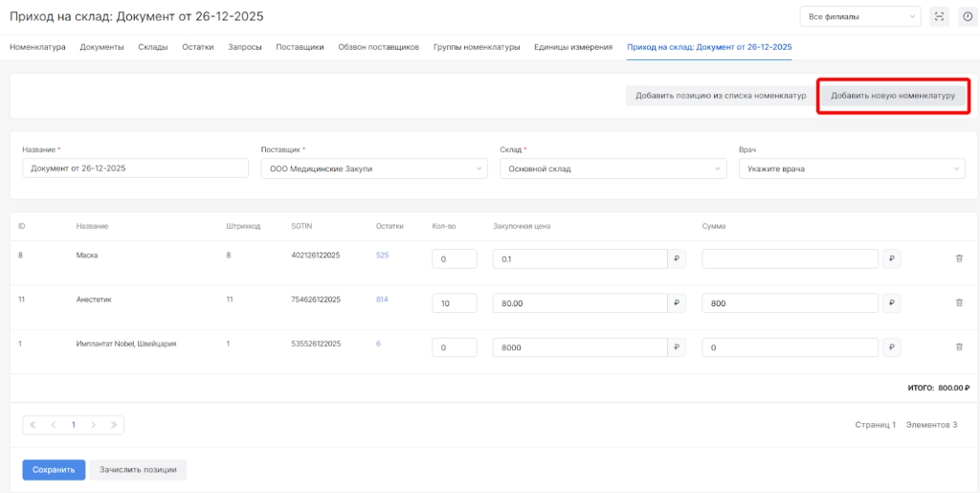
Task: Delete the Имплантат Nobel row via trash icon
Action: (959, 347)
